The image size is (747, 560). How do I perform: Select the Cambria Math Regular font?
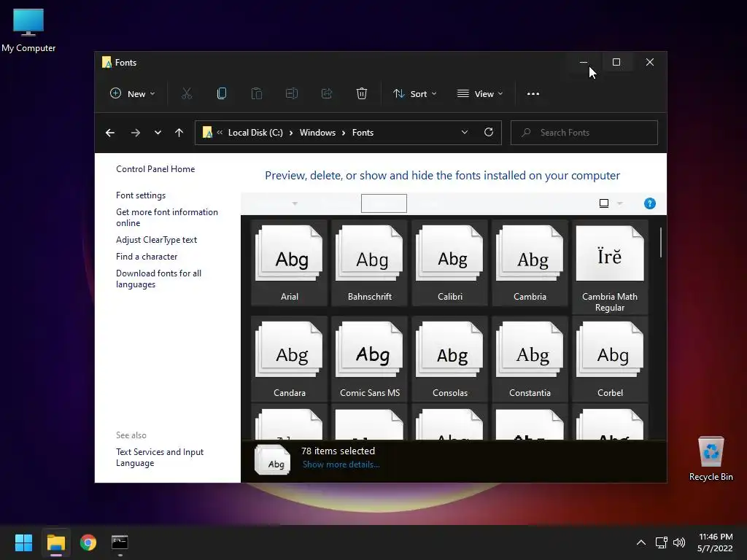click(610, 268)
